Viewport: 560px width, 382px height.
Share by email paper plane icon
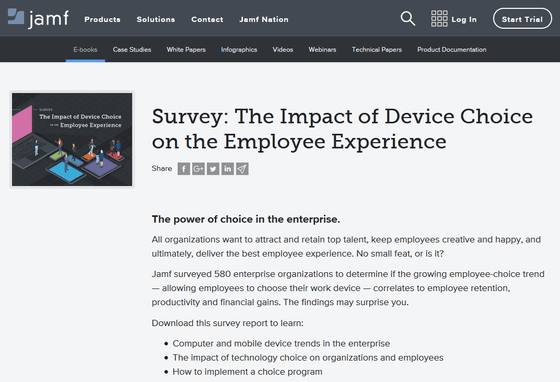[x=242, y=169]
